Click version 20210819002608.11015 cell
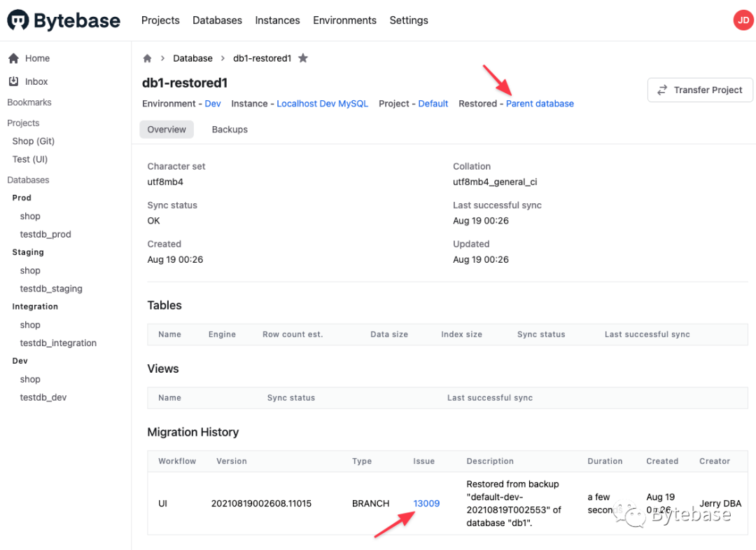This screenshot has height=550, width=756. 261,503
